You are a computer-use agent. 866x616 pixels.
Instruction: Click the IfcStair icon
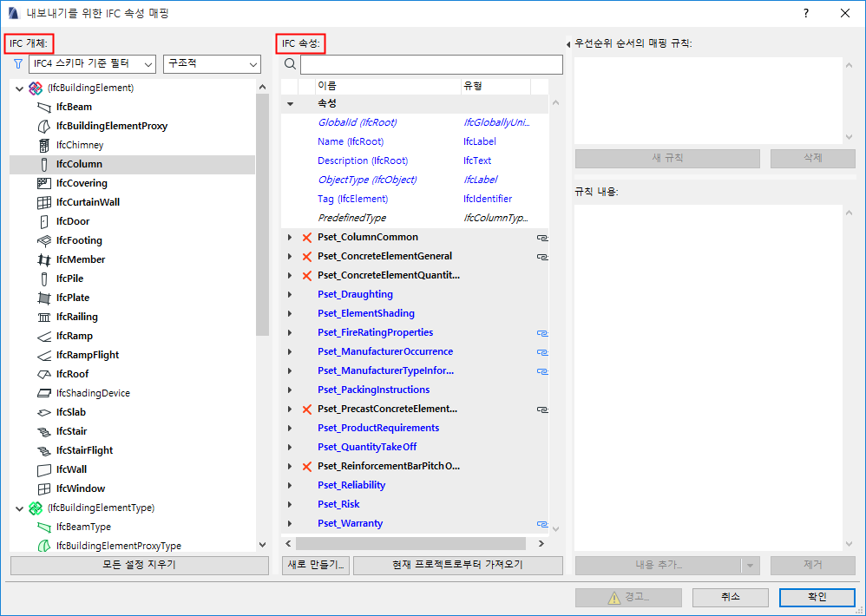point(43,432)
